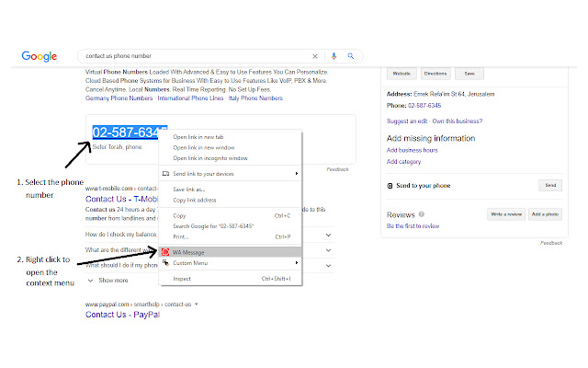The image size is (588, 368).
Task: Click the Website button
Action: [401, 74]
